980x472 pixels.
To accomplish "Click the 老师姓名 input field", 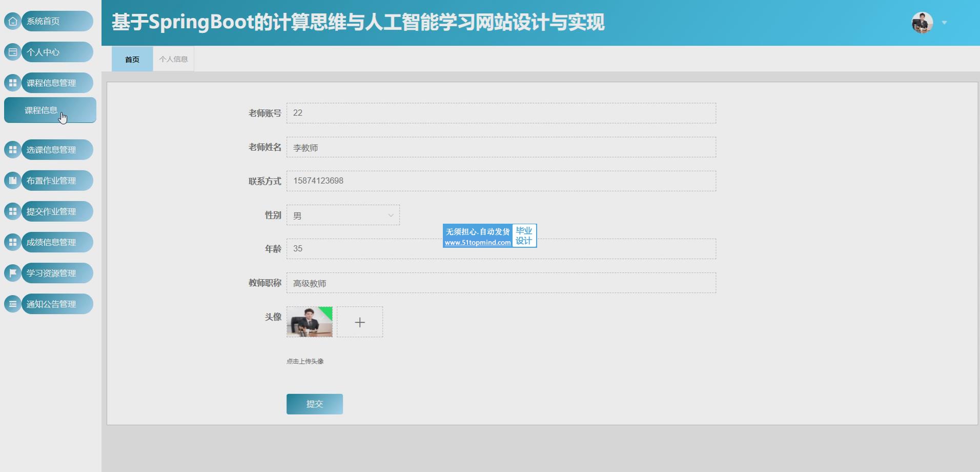I will point(501,147).
